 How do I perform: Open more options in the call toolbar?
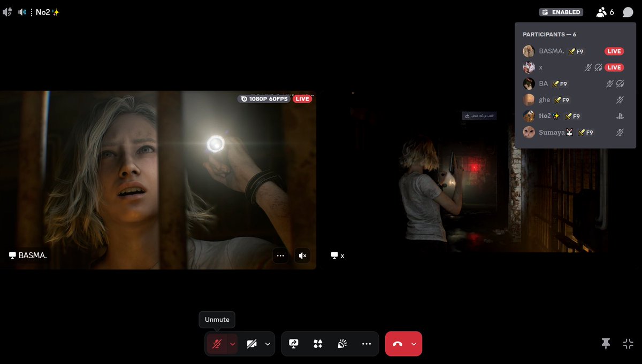[366, 344]
